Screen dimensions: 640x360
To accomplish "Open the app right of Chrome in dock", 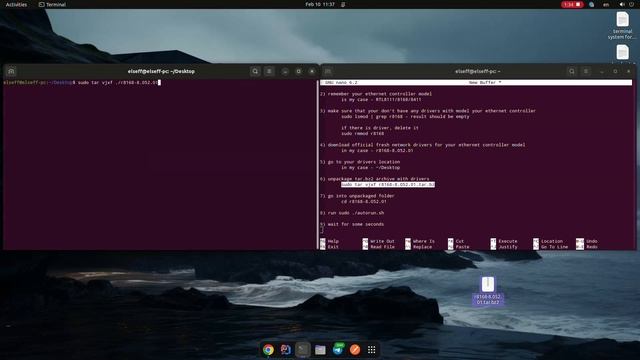I will click(285, 349).
